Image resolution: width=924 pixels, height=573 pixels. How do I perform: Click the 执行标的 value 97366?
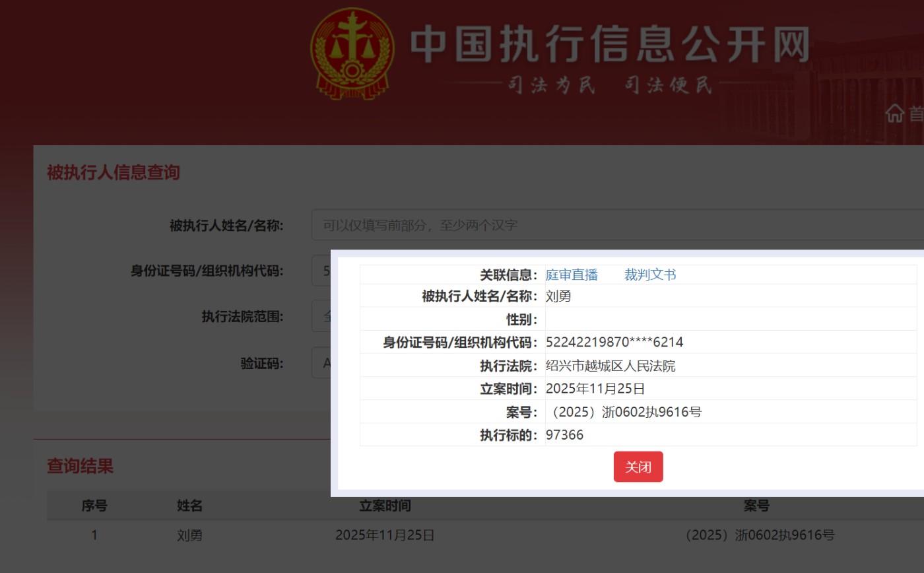pos(564,435)
